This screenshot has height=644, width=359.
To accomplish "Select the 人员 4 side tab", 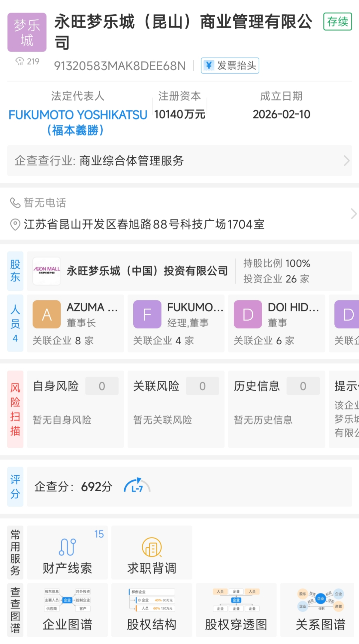I will (x=15, y=323).
